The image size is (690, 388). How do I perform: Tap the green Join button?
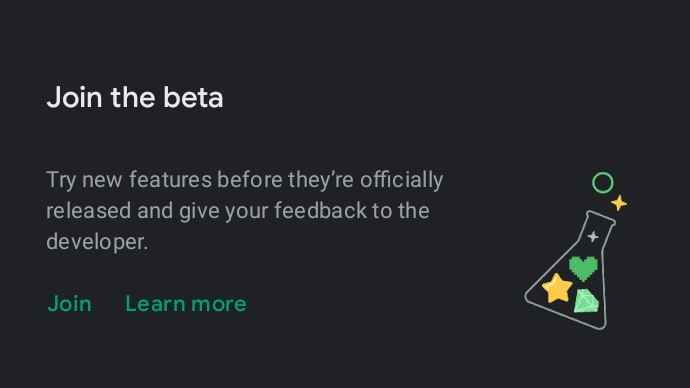coord(70,304)
